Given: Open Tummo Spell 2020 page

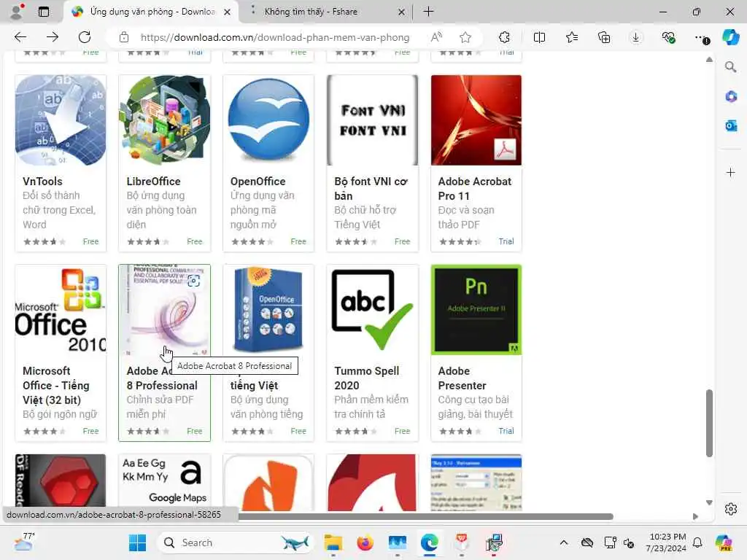Looking at the screenshot, I should tap(367, 378).
